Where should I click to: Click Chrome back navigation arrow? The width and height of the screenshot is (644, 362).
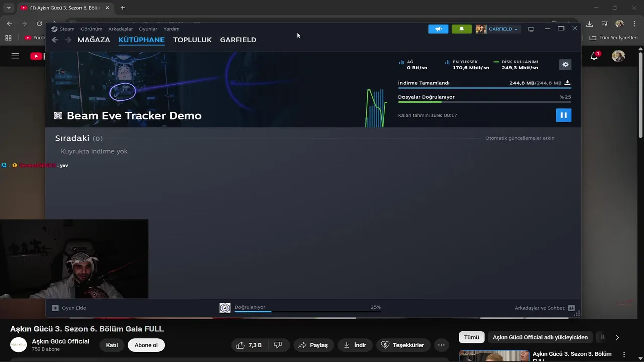pyautogui.click(x=9, y=24)
